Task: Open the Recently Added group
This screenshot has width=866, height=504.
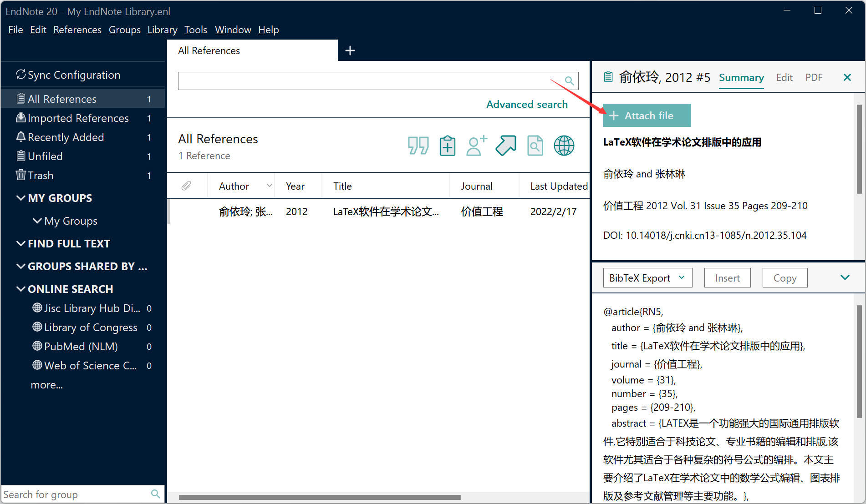Action: click(83, 137)
